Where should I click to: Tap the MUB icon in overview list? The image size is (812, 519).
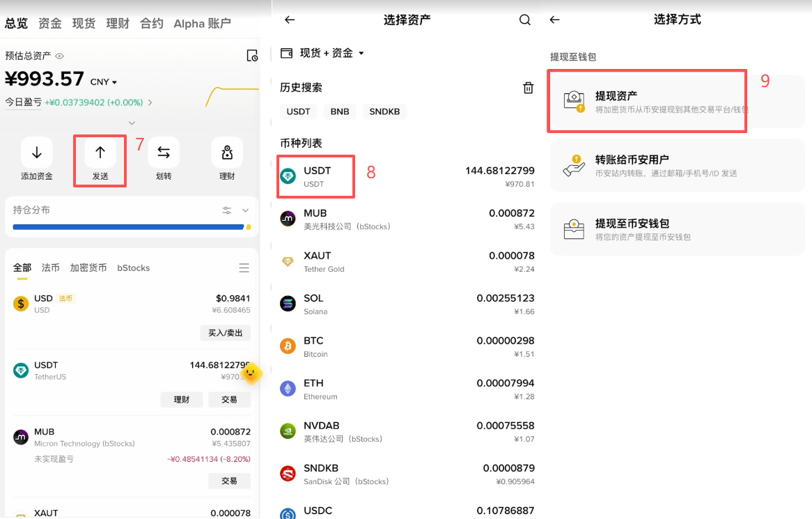21,437
